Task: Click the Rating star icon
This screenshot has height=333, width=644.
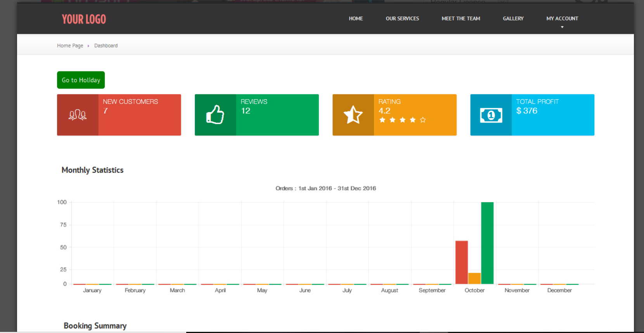Action: [x=353, y=115]
